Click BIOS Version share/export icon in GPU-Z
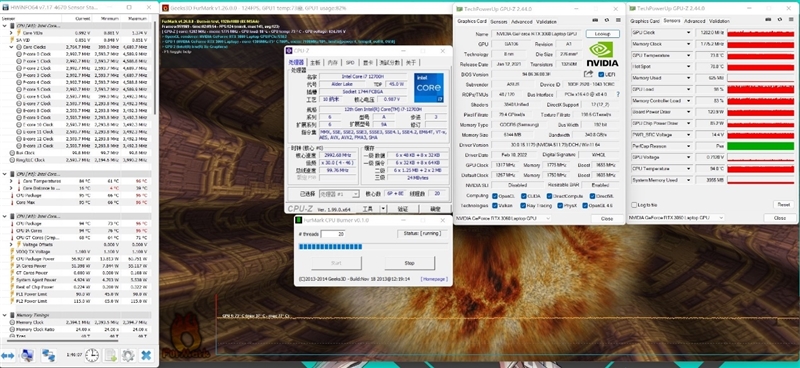Viewport: 800px width, 368px height. (x=588, y=75)
